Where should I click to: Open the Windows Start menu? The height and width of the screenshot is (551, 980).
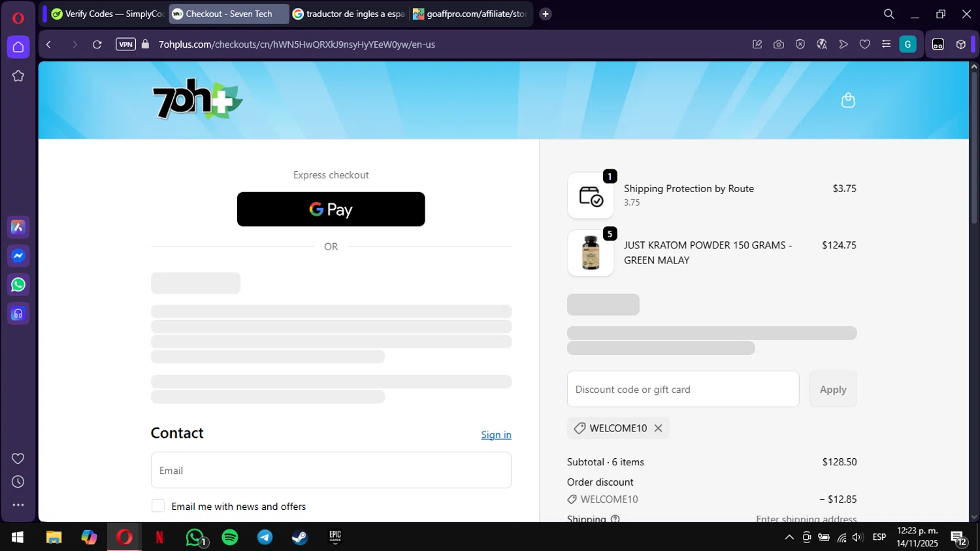click(x=18, y=537)
